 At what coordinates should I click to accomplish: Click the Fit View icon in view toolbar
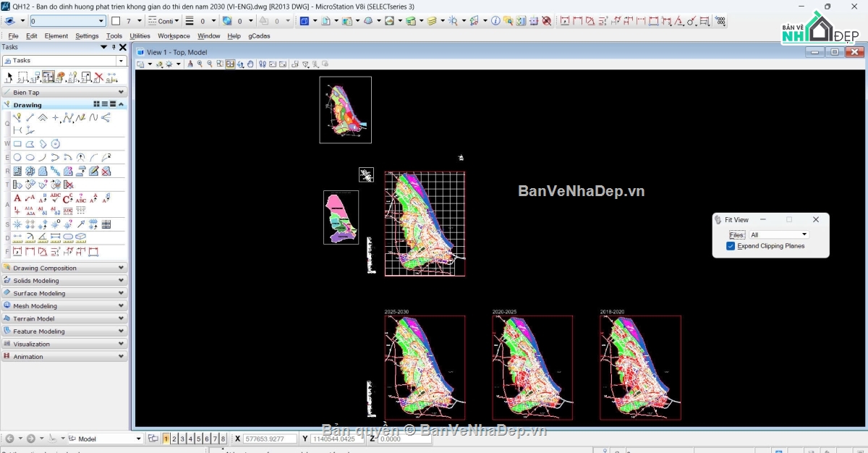click(230, 64)
